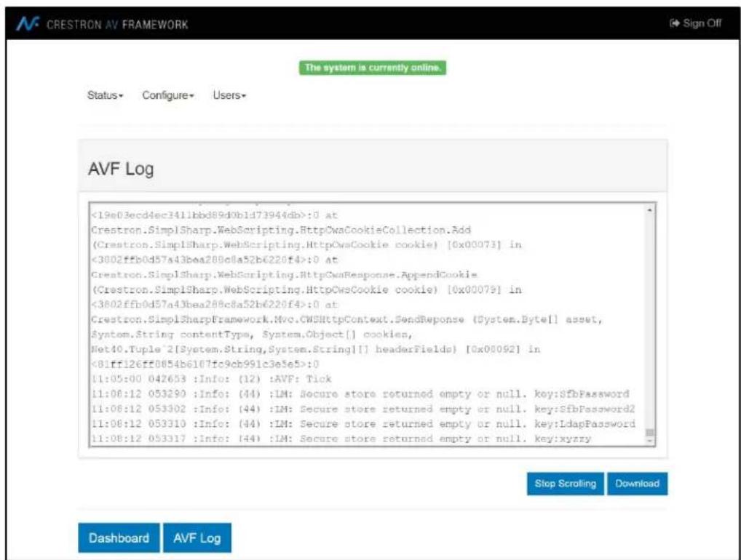
Task: Click the log scrollbar down arrow
Action: point(650,441)
